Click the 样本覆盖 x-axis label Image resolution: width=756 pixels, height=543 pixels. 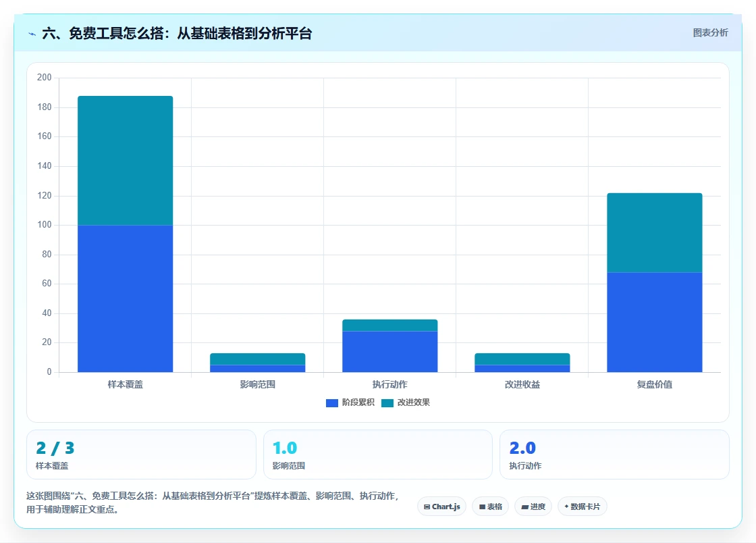point(126,384)
